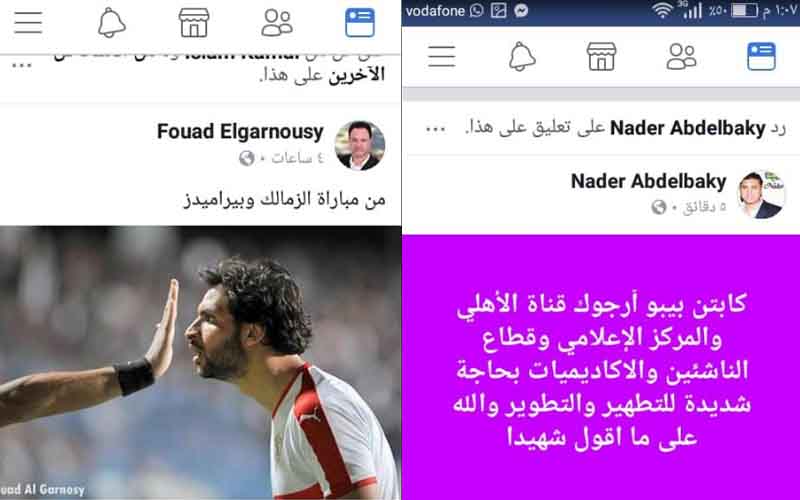Open the football player photo
Viewport: 800px width, 500px height.
tap(201, 363)
